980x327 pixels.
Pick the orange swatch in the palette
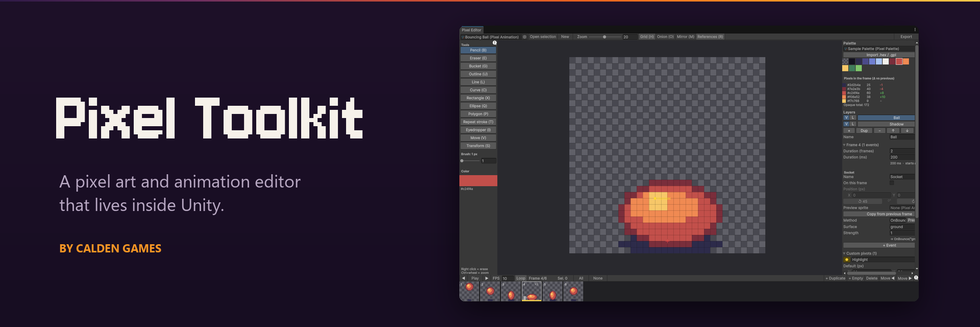click(x=906, y=61)
